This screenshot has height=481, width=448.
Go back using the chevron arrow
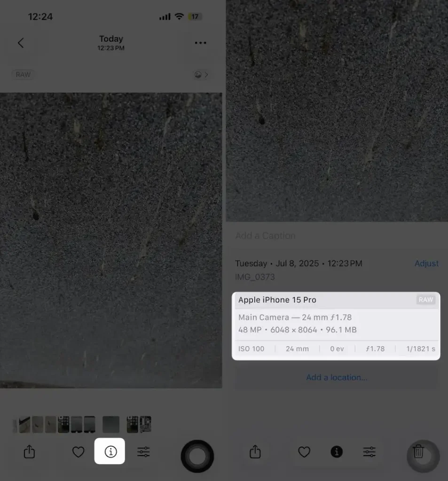pyautogui.click(x=21, y=43)
